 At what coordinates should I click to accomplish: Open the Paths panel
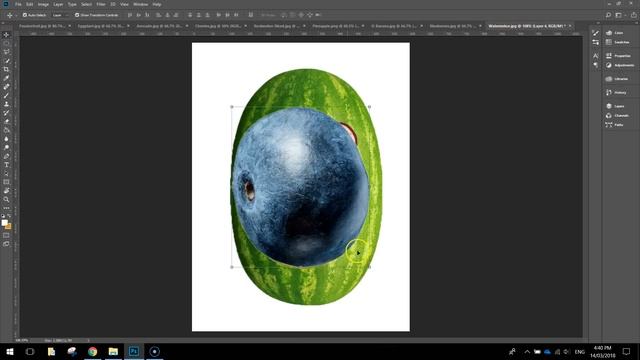(x=615, y=125)
